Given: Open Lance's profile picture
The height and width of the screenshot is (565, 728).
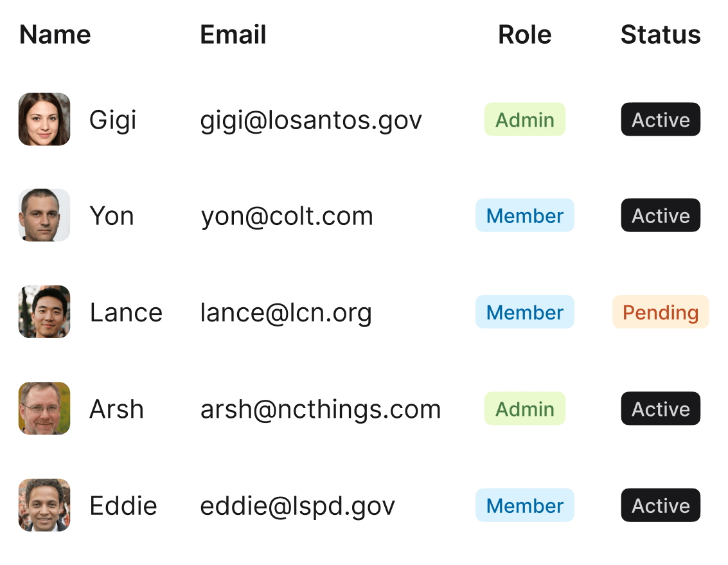Looking at the screenshot, I should 44,312.
